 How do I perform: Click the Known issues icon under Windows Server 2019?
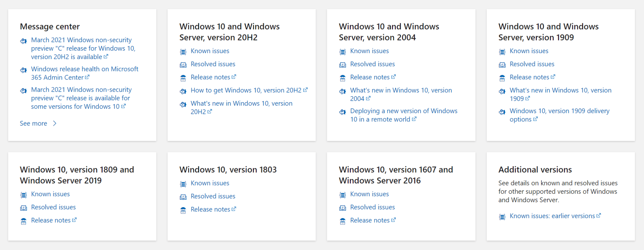24,195
